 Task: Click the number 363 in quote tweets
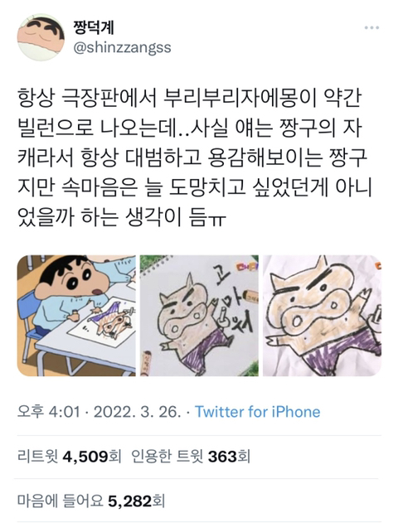coord(222,457)
